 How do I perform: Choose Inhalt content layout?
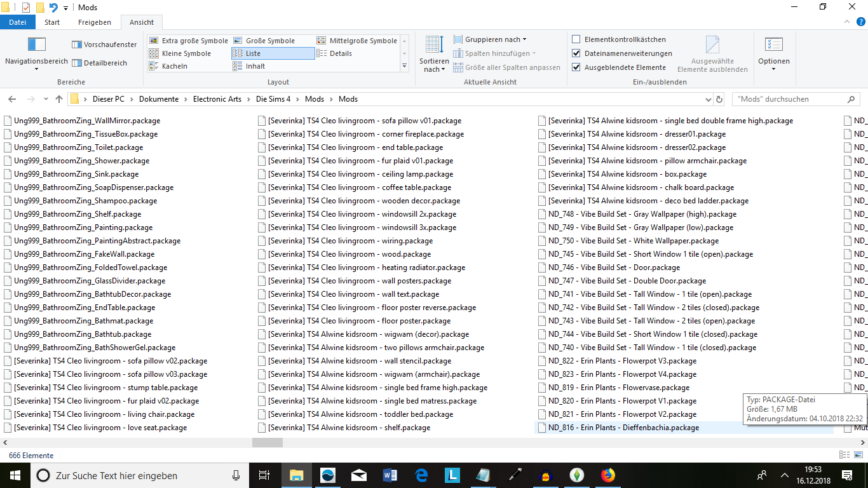pyautogui.click(x=249, y=66)
